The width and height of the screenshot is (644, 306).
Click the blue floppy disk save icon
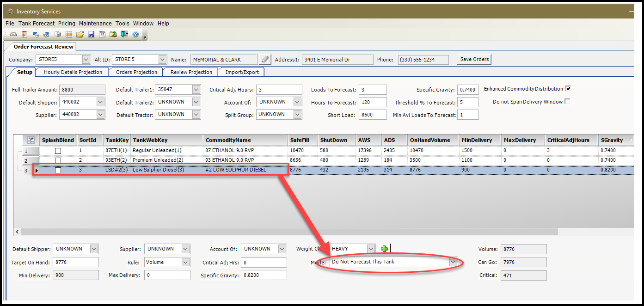click(x=91, y=34)
